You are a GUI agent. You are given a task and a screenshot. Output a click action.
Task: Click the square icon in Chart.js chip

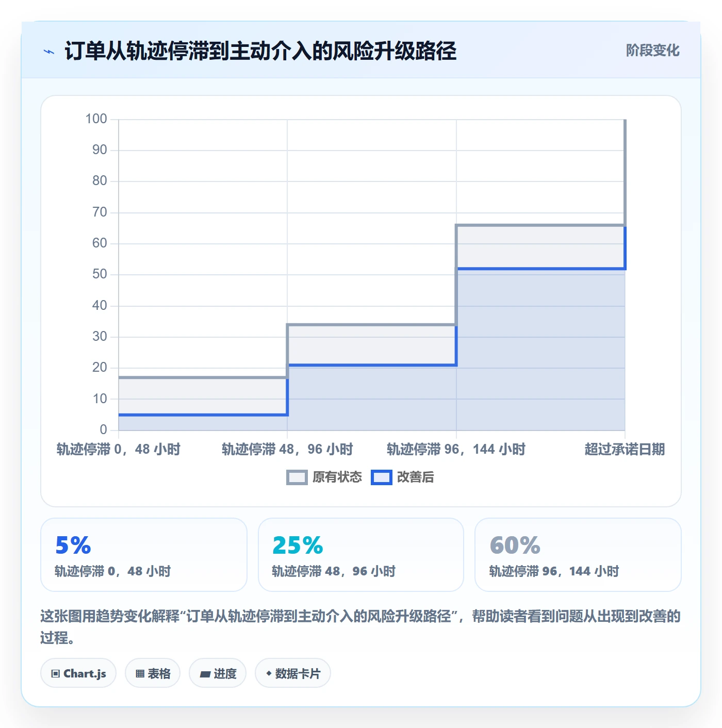coord(56,674)
